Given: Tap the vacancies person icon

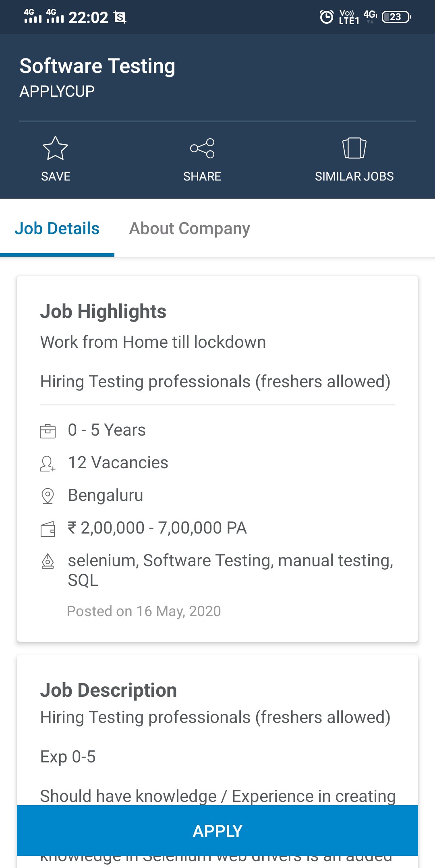Looking at the screenshot, I should (x=48, y=463).
